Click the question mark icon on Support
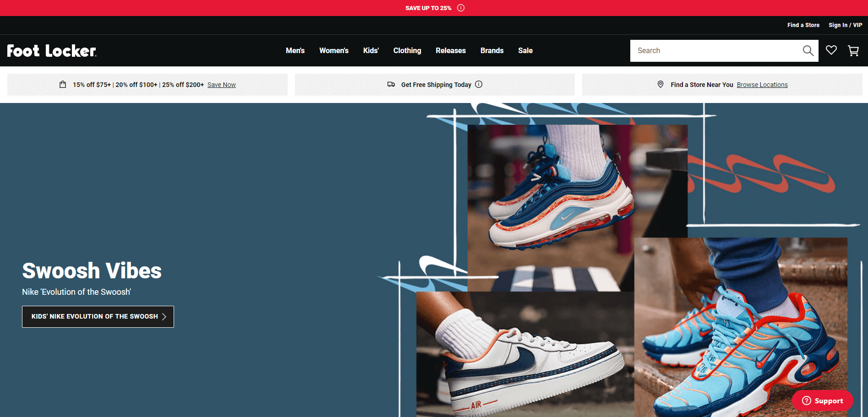This screenshot has width=868, height=417. 807,401
